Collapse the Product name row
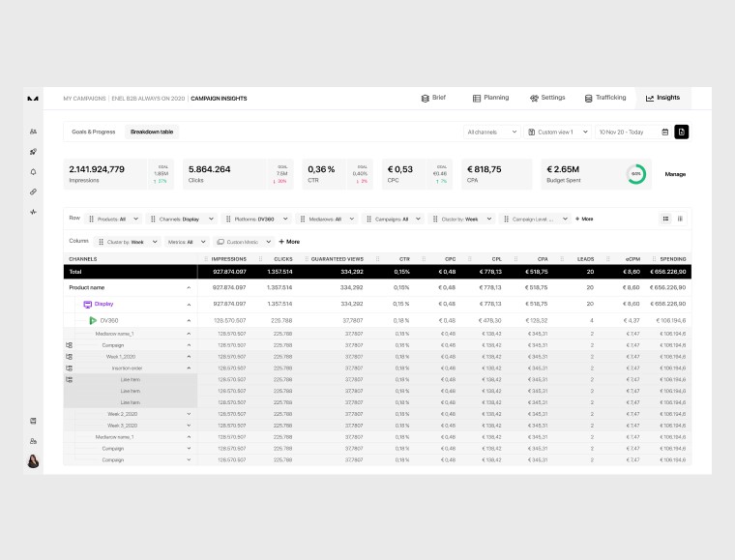The width and height of the screenshot is (735, 560). 189,287
